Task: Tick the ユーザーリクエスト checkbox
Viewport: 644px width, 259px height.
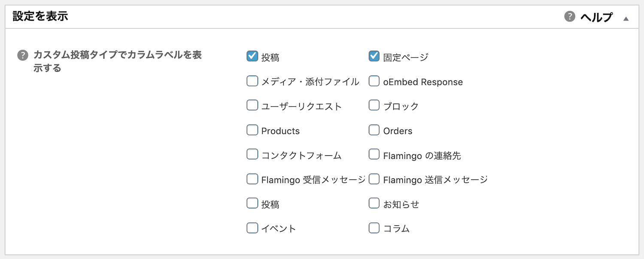Action: click(252, 105)
